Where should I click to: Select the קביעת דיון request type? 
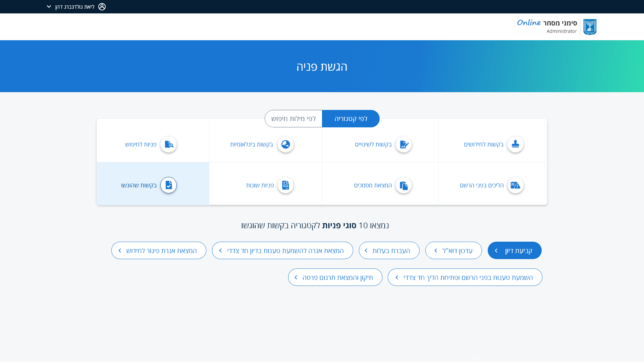point(515,251)
